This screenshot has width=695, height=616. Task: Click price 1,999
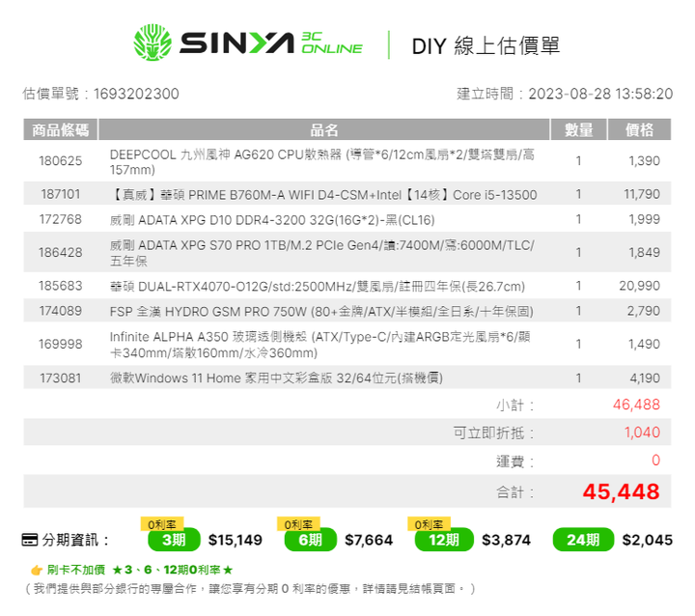tap(645, 219)
